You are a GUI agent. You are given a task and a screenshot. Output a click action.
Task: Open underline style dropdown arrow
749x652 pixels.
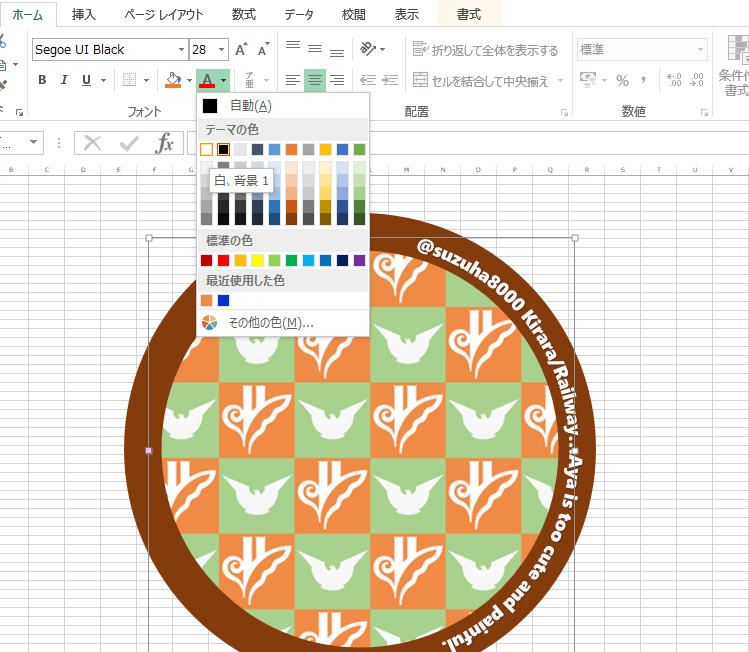103,80
